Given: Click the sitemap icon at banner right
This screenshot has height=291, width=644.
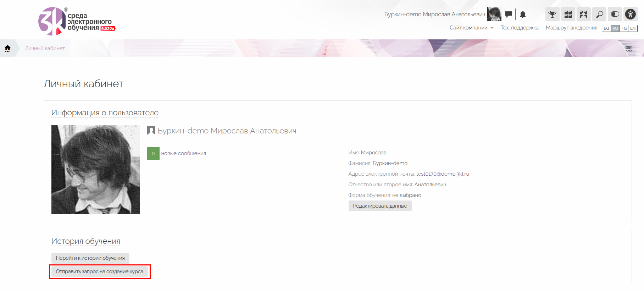Looking at the screenshot, I should click(629, 49).
